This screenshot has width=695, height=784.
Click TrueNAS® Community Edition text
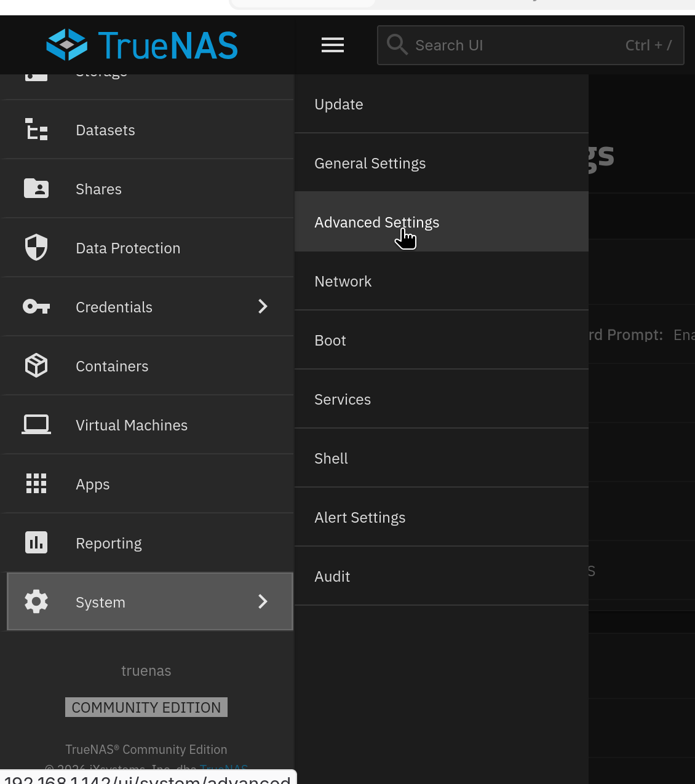pyautogui.click(x=146, y=750)
